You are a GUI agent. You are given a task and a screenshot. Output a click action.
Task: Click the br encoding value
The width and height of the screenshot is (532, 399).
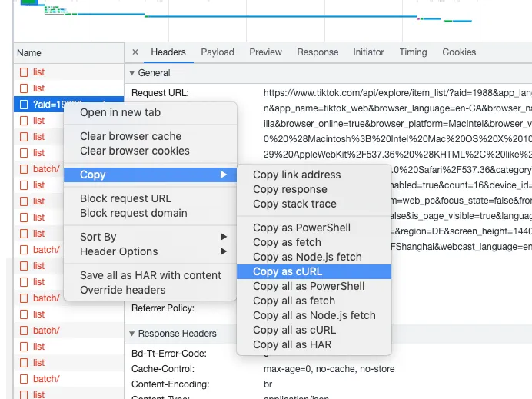point(268,384)
